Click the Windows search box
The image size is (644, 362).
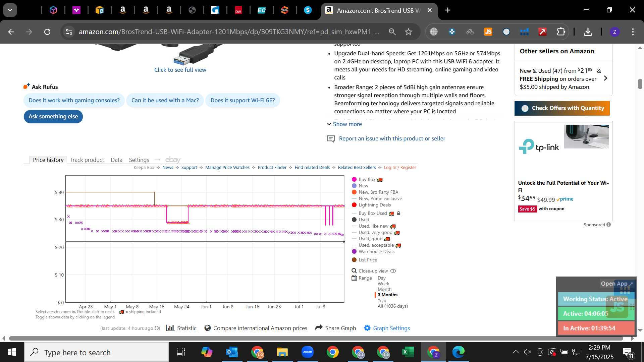97,352
